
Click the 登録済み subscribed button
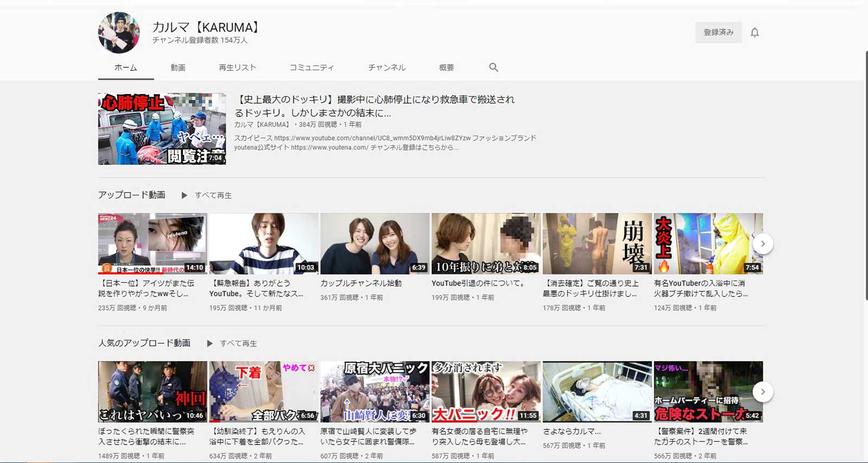point(719,33)
